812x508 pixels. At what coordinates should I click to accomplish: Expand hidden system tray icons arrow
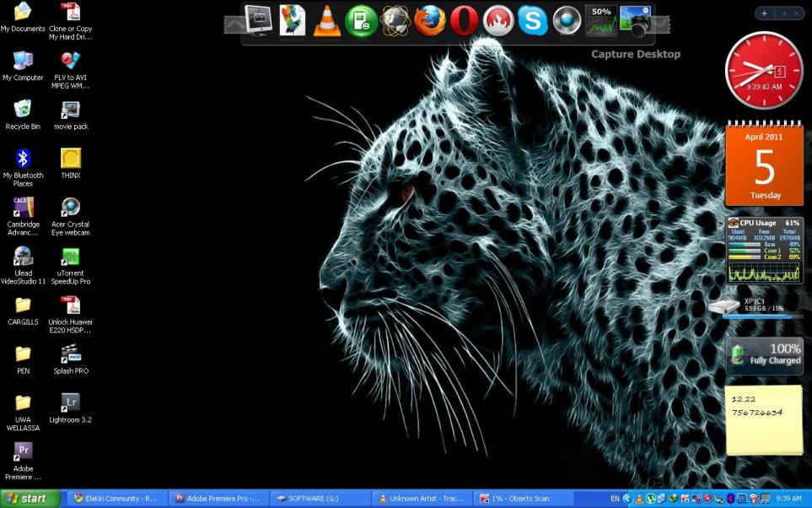pyautogui.click(x=627, y=499)
